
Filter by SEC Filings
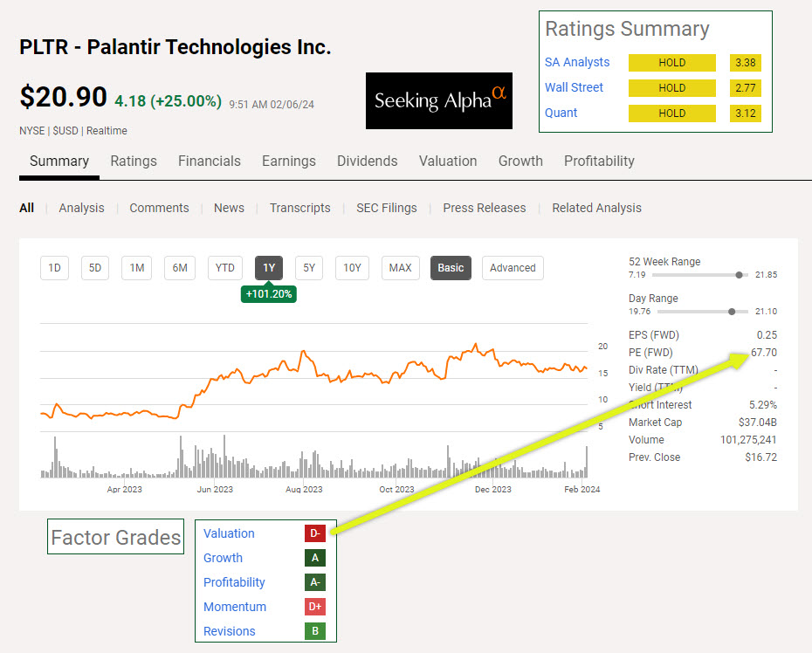tap(387, 208)
